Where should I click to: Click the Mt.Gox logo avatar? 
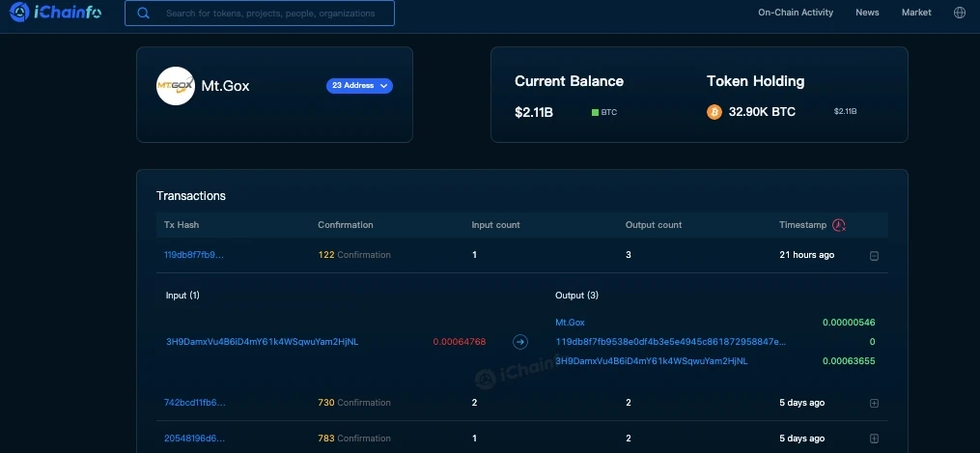coord(176,86)
